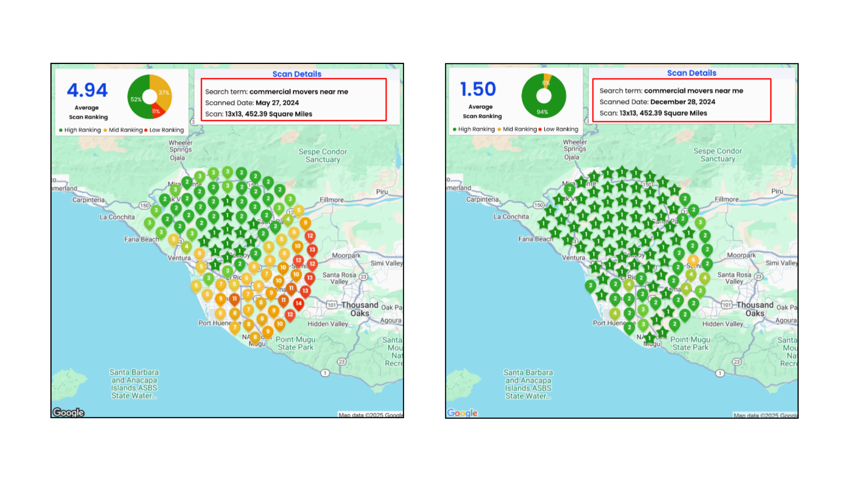Click Map data ©2025 Google on May map
853x504 pixels.
(370, 415)
